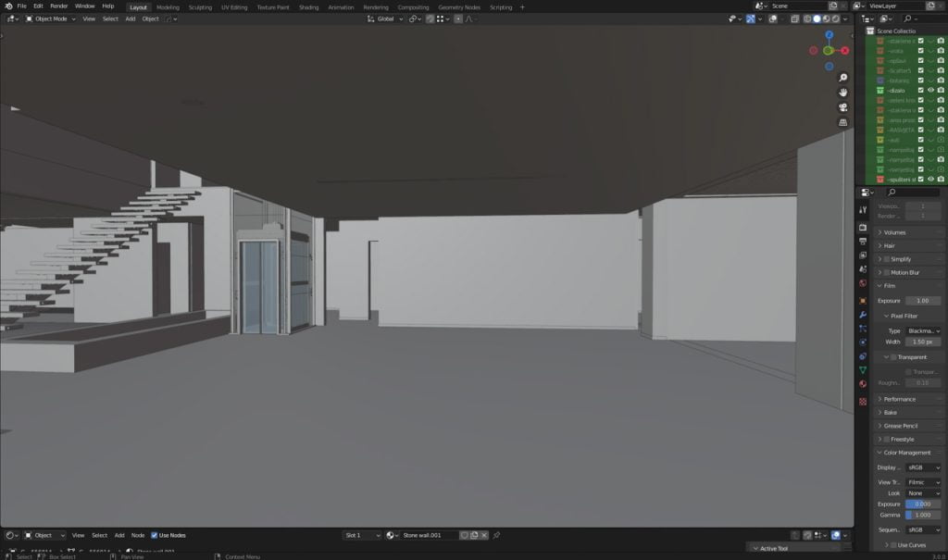Viewport: 948px width, 560px height.
Task: Switch perspective/orthographic with grid icon
Action: tap(843, 122)
